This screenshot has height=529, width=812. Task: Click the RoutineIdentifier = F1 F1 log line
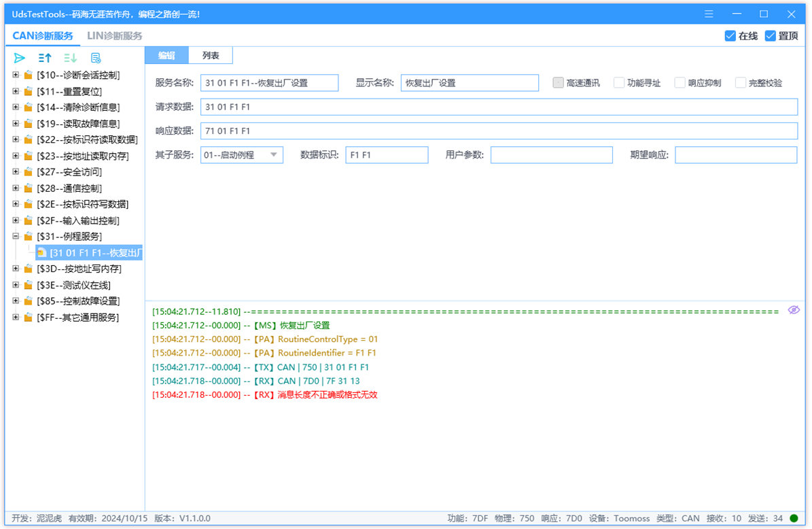click(264, 353)
